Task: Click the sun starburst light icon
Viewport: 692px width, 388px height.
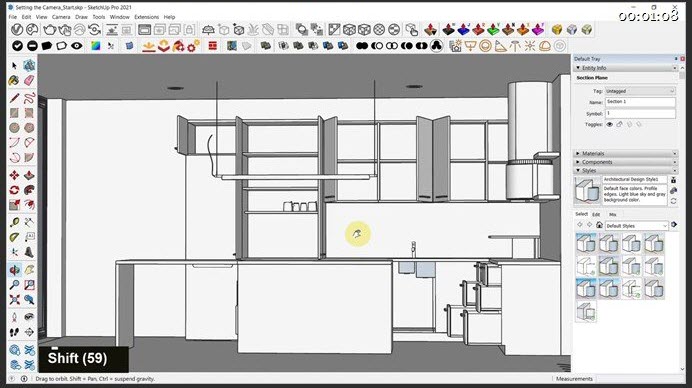Action: click(x=530, y=45)
